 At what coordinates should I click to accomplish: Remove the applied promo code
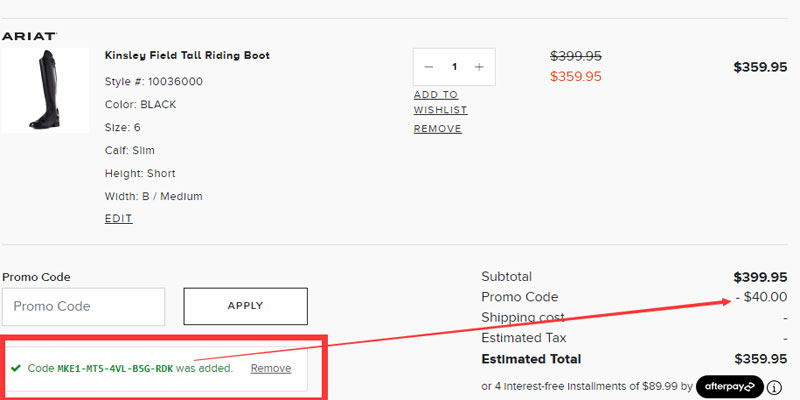tap(271, 368)
